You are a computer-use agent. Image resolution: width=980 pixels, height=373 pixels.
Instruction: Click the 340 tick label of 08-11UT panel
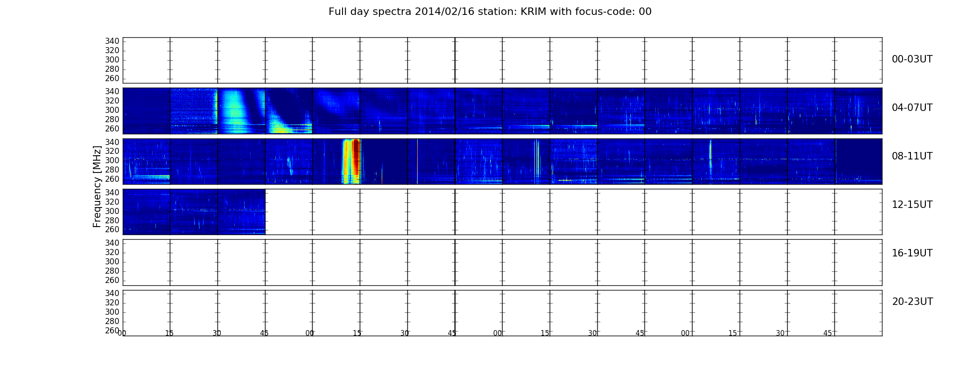coord(112,142)
